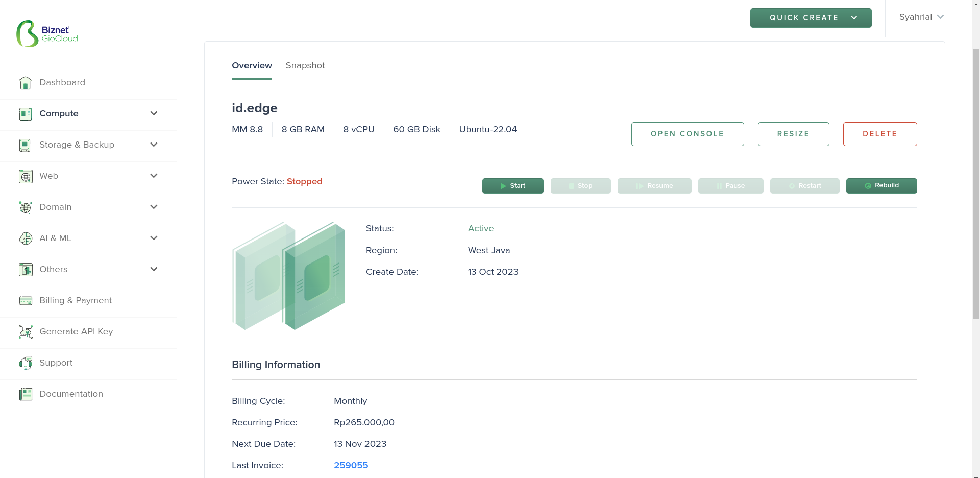980x478 pixels.
Task: Click the Storage & Backup icon
Action: pyautogui.click(x=26, y=145)
